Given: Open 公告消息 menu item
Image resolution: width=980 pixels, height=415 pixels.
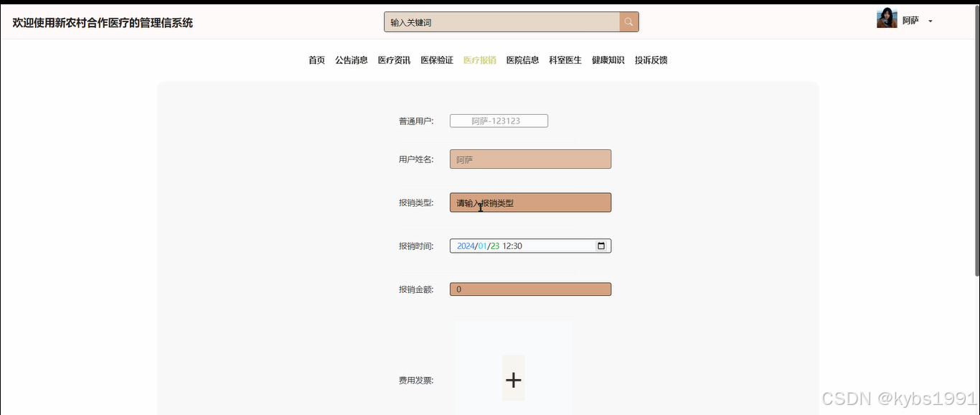Looking at the screenshot, I should pyautogui.click(x=352, y=60).
